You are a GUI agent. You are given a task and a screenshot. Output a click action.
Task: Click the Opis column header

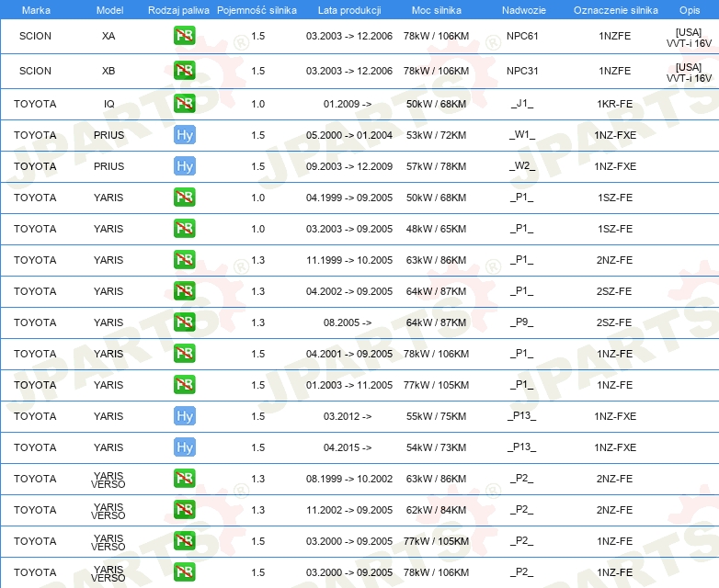pyautogui.click(x=690, y=10)
